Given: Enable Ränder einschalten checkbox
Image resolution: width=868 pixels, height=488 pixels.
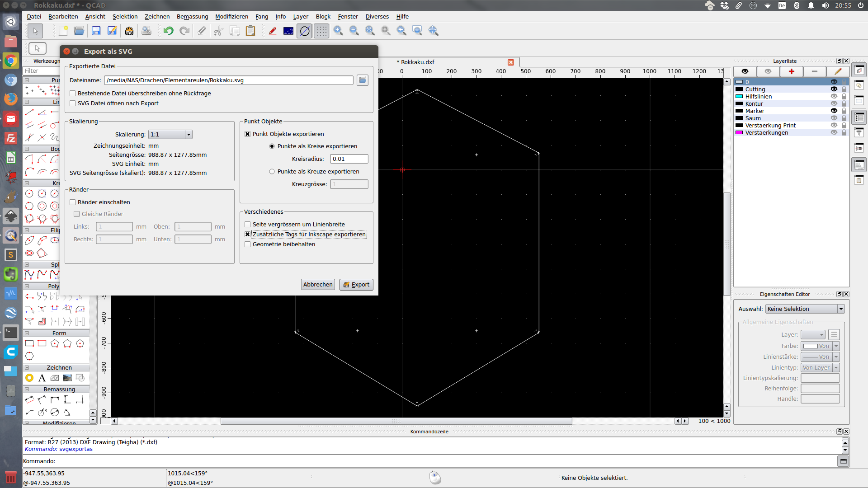Looking at the screenshot, I should tap(73, 202).
